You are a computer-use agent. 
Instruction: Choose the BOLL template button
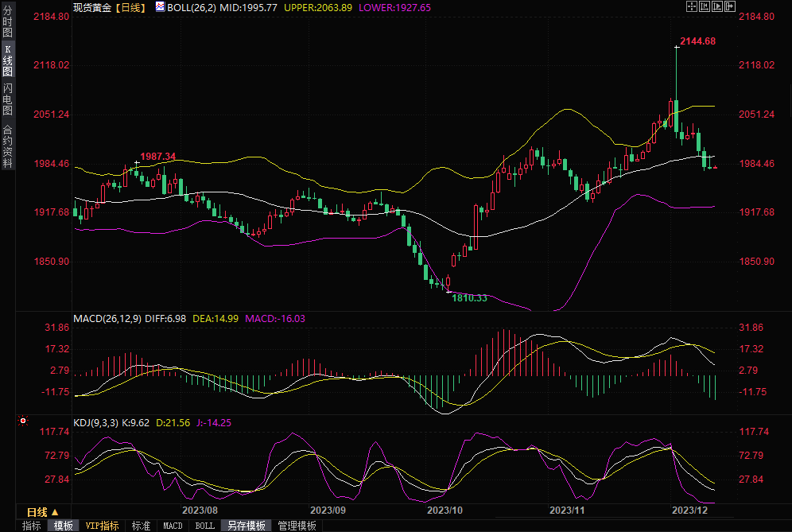pos(204,526)
